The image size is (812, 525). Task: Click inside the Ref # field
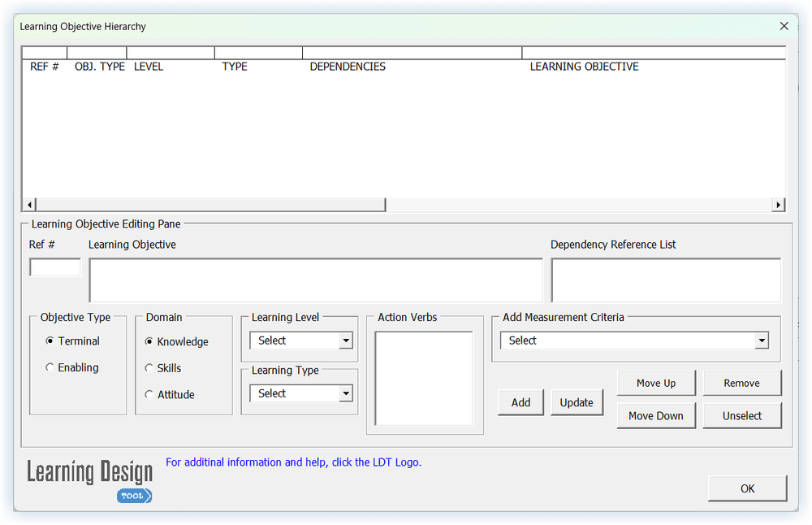coord(54,267)
